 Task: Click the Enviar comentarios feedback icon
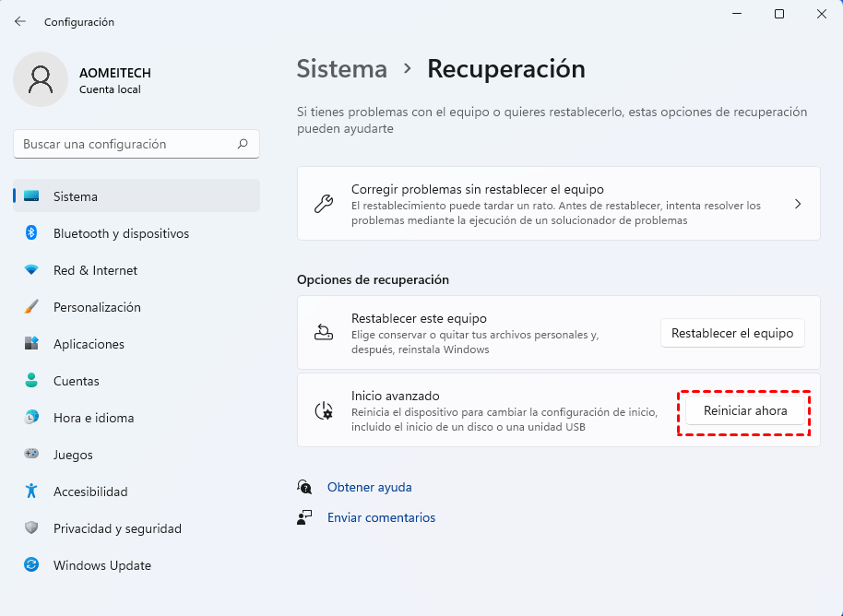pos(304,517)
